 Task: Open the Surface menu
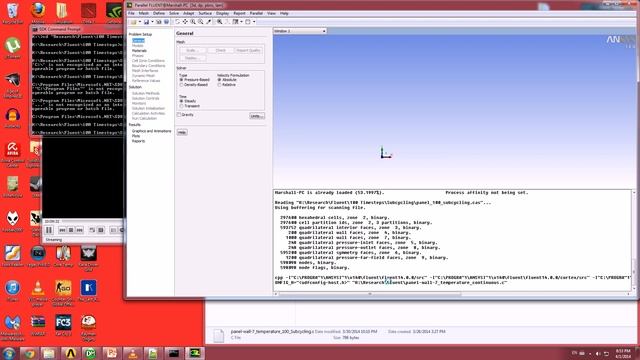(205, 13)
